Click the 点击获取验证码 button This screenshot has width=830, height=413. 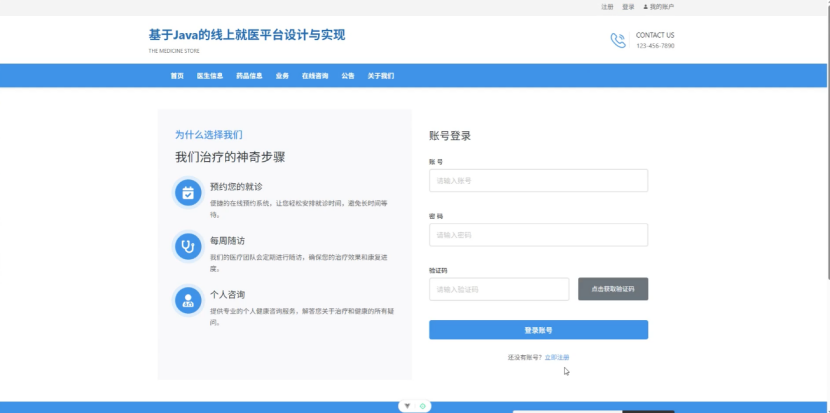[x=613, y=289]
